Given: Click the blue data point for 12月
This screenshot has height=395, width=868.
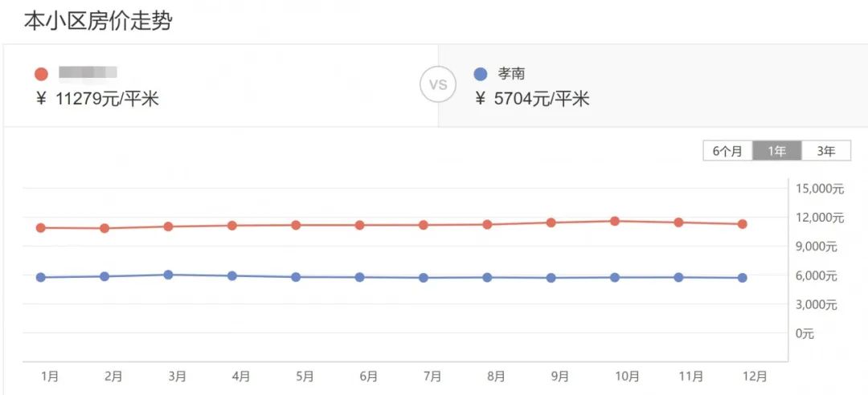Looking at the screenshot, I should pyautogui.click(x=743, y=278).
